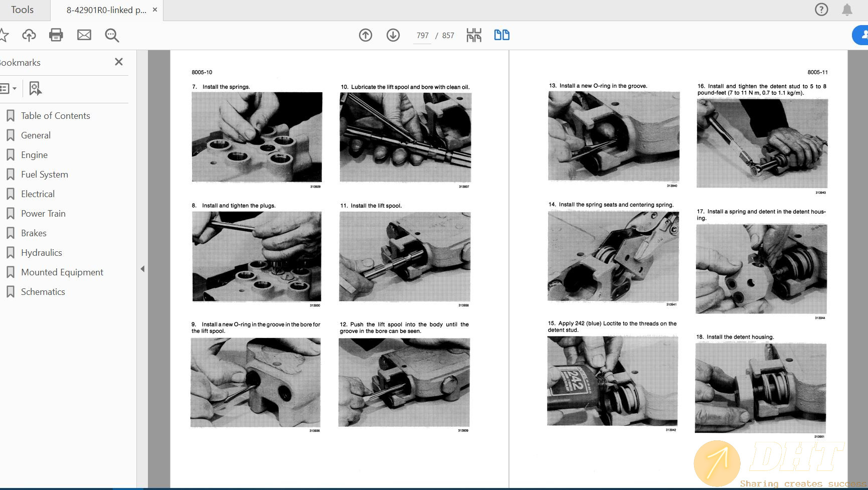Click the upload to cloud icon

click(29, 35)
